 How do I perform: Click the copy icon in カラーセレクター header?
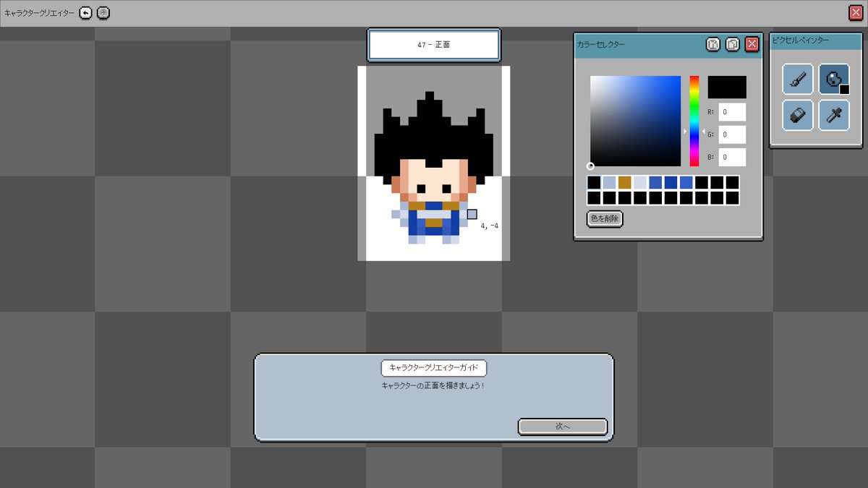click(x=732, y=44)
